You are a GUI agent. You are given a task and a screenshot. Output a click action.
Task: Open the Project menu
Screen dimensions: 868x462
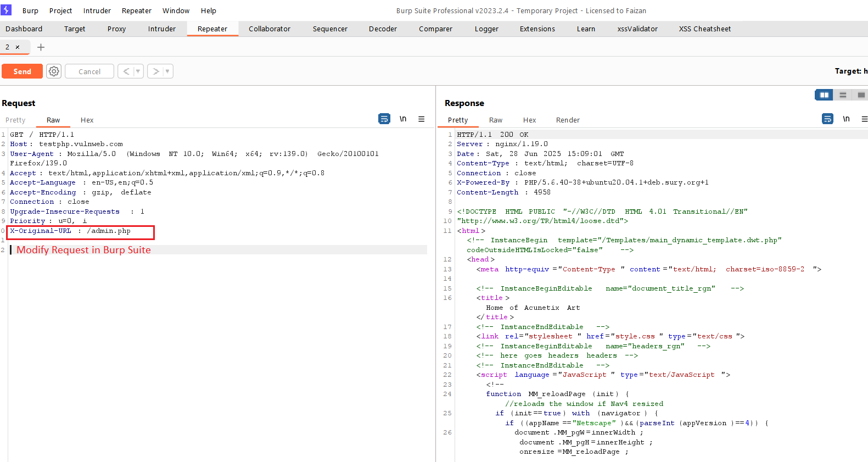[x=60, y=10]
